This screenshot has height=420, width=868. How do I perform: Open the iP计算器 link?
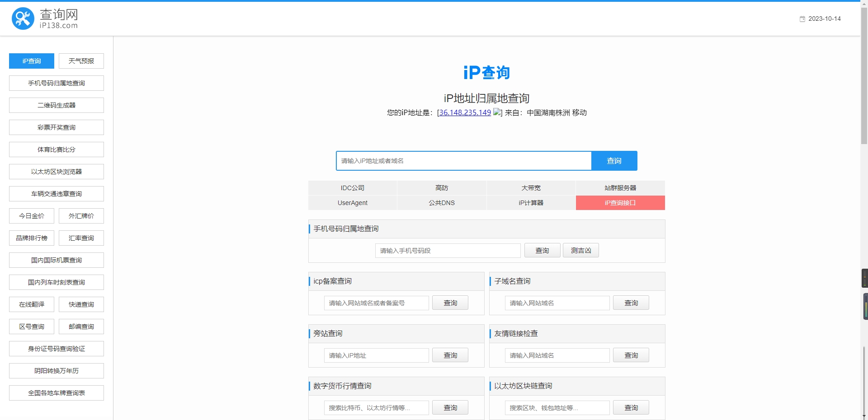(531, 203)
